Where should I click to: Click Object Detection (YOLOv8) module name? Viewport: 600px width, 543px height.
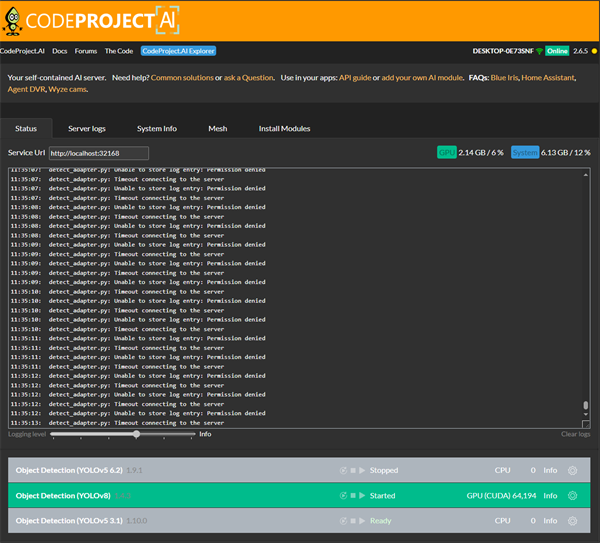click(63, 496)
